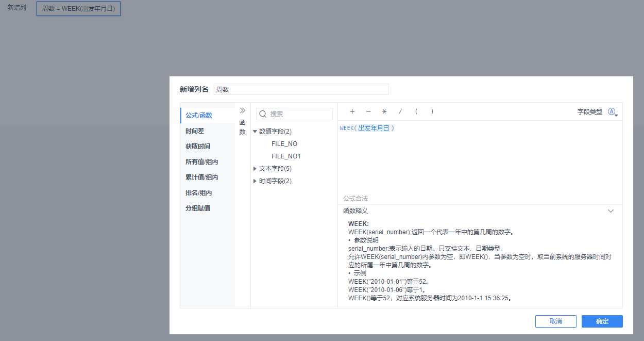The height and width of the screenshot is (341, 644).
Task: Insert a closing parenthesis
Action: (x=432, y=111)
